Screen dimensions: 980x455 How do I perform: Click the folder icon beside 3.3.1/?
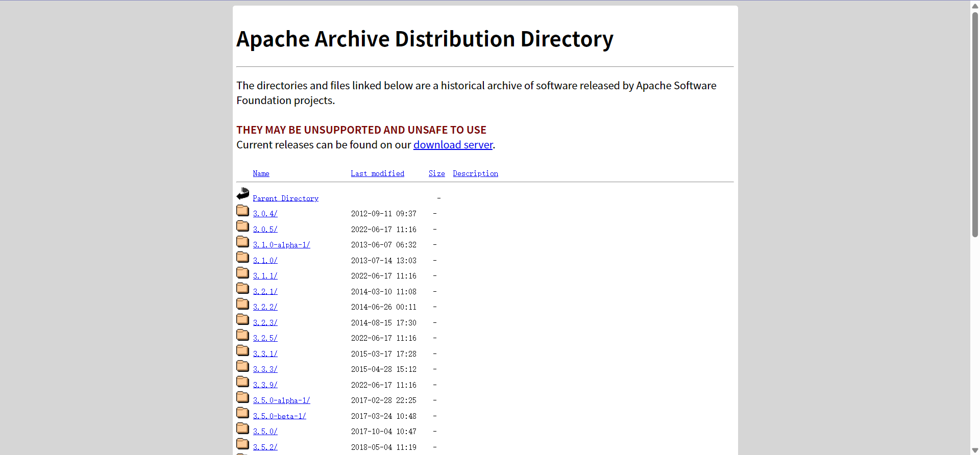point(243,350)
